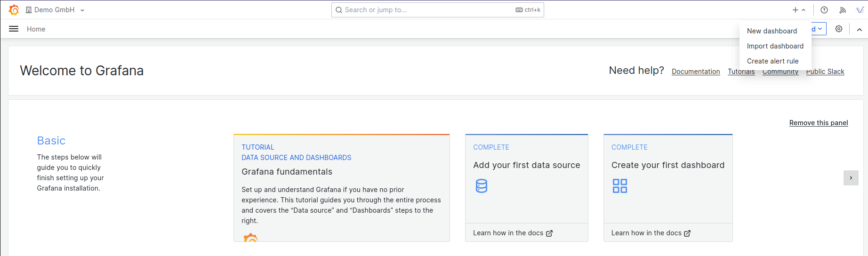Collapse the plus New menu dropdown
Screen dimensions: 868x256
point(799,10)
